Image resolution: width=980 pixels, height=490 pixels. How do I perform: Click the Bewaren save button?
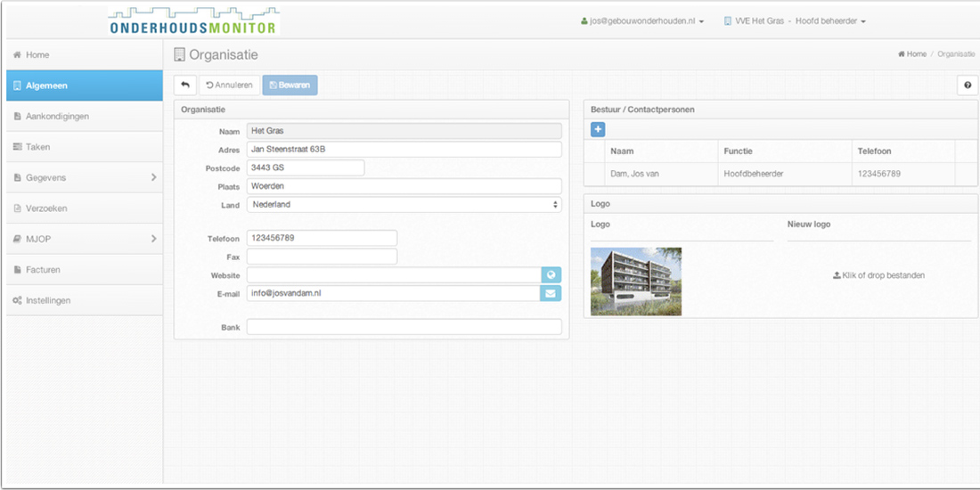point(290,86)
